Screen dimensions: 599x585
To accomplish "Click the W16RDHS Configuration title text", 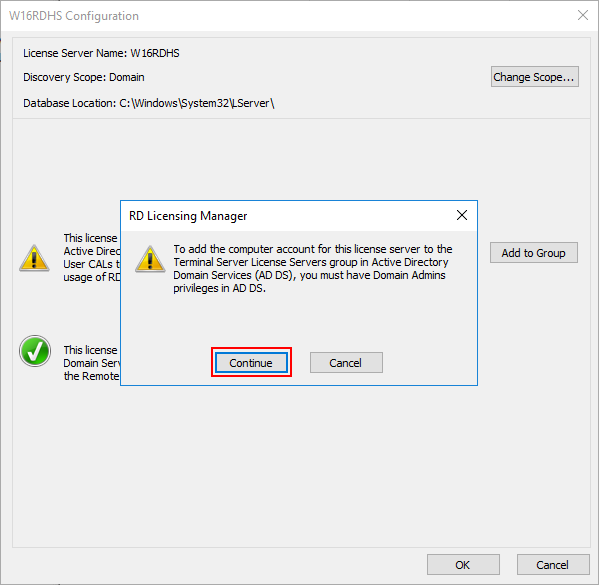I will (74, 16).
